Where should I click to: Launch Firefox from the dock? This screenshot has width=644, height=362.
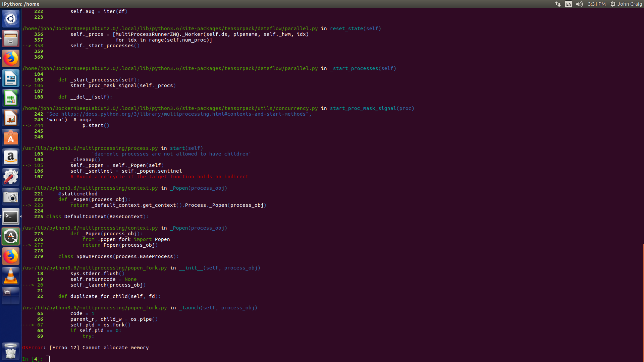11,58
